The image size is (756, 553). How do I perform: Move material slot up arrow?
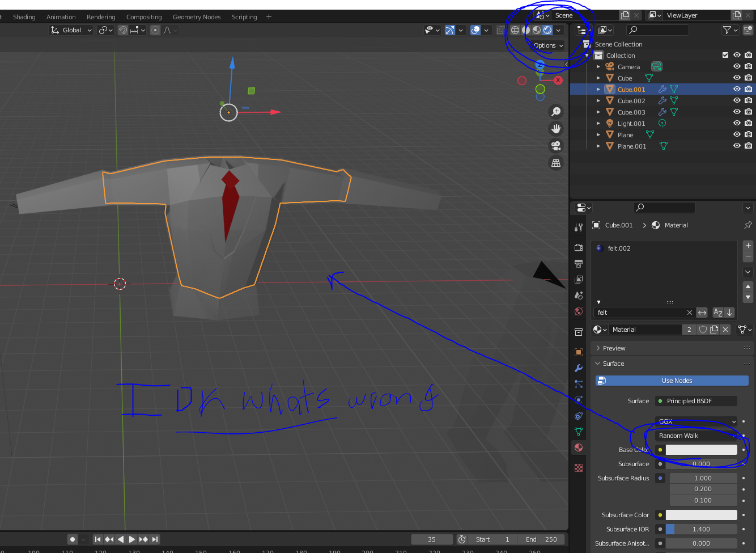point(748,286)
